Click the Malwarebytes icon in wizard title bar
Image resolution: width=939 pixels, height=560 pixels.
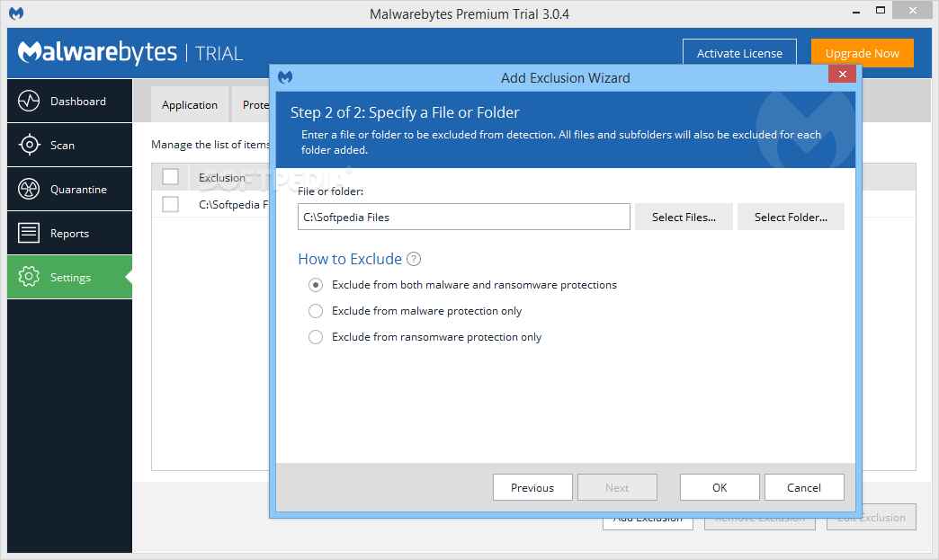[285, 77]
